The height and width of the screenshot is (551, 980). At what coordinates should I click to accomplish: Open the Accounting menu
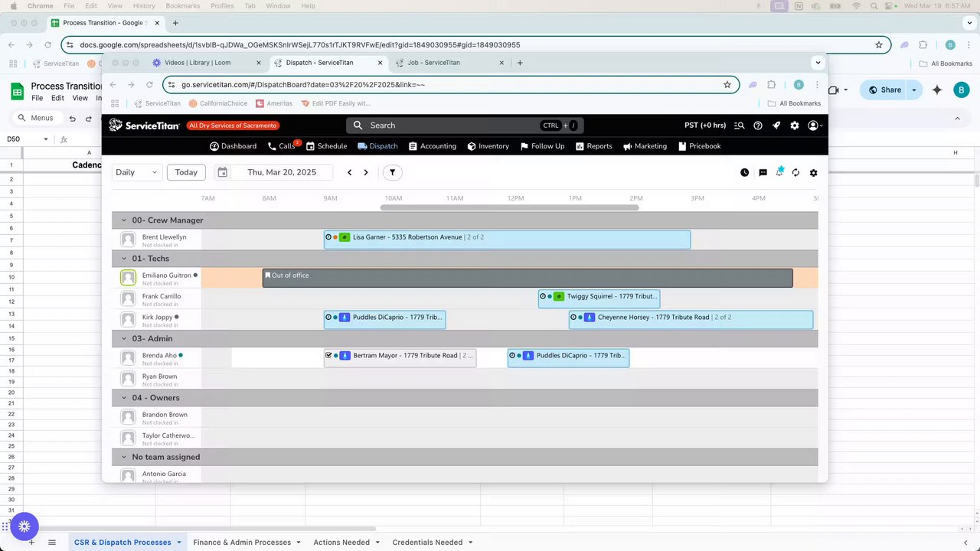pos(433,146)
